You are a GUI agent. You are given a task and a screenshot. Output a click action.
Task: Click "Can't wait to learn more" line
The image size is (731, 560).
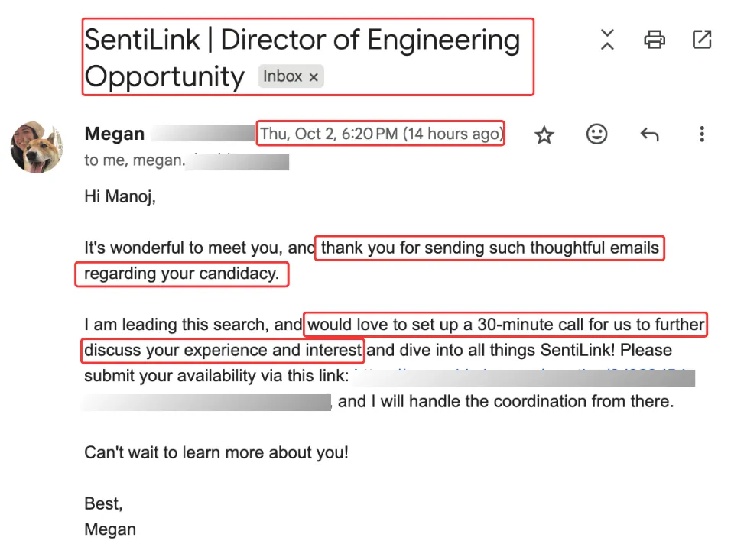pyautogui.click(x=216, y=452)
